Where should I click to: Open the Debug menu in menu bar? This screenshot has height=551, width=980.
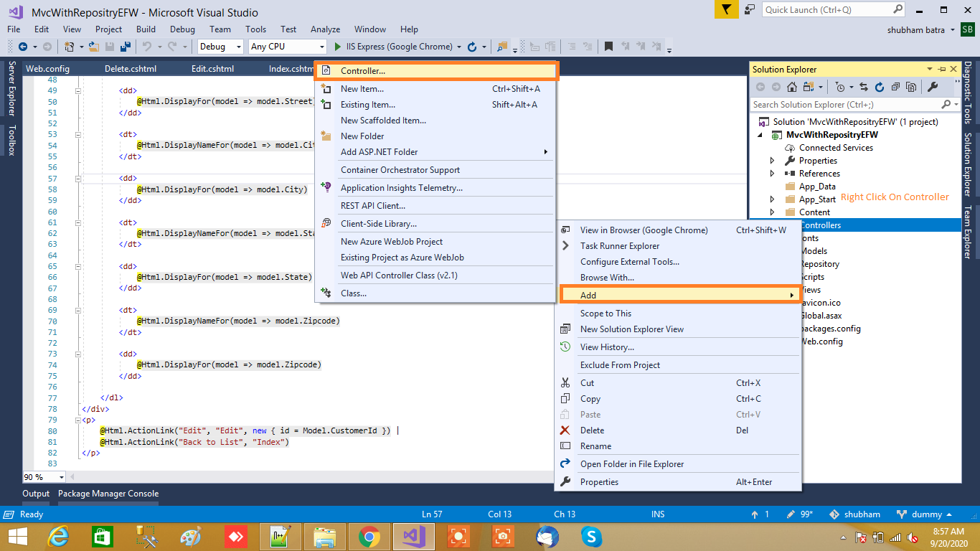pos(182,29)
